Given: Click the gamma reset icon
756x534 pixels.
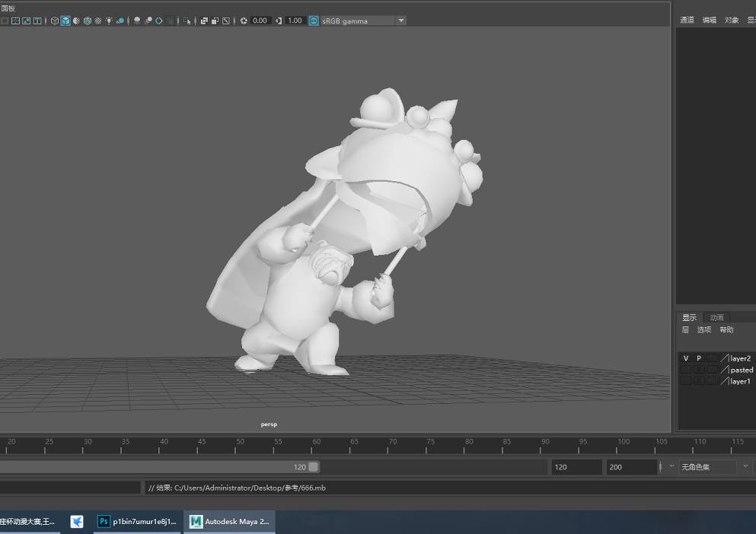Looking at the screenshot, I should 279,21.
